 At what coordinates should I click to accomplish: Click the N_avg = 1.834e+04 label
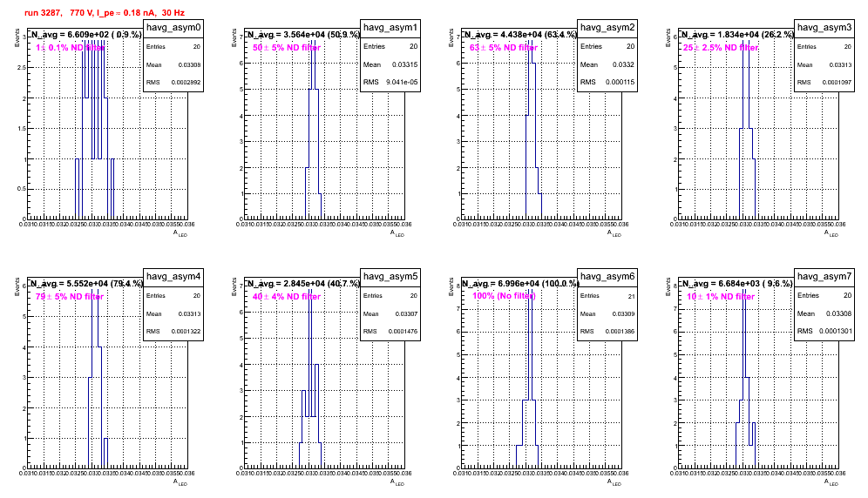pyautogui.click(x=736, y=35)
